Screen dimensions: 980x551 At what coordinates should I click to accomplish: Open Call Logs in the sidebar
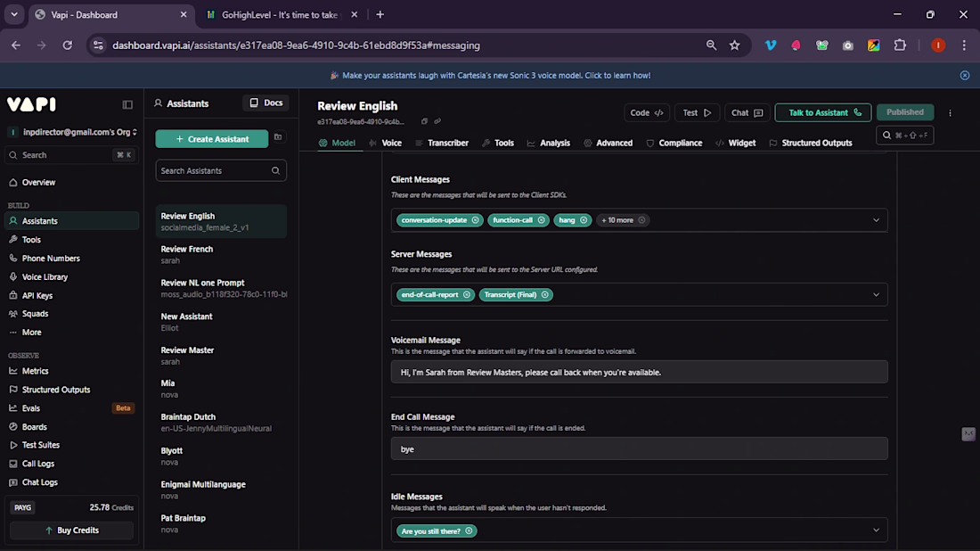tap(71, 464)
